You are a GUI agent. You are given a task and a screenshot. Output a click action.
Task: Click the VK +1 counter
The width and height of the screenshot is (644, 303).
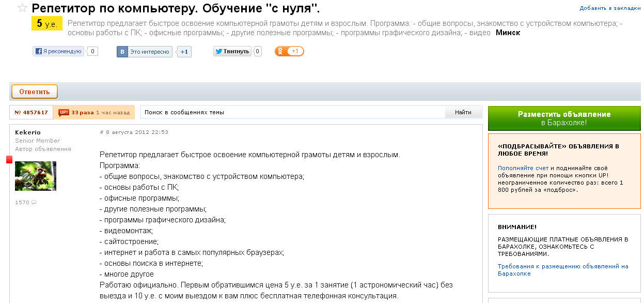tap(184, 52)
